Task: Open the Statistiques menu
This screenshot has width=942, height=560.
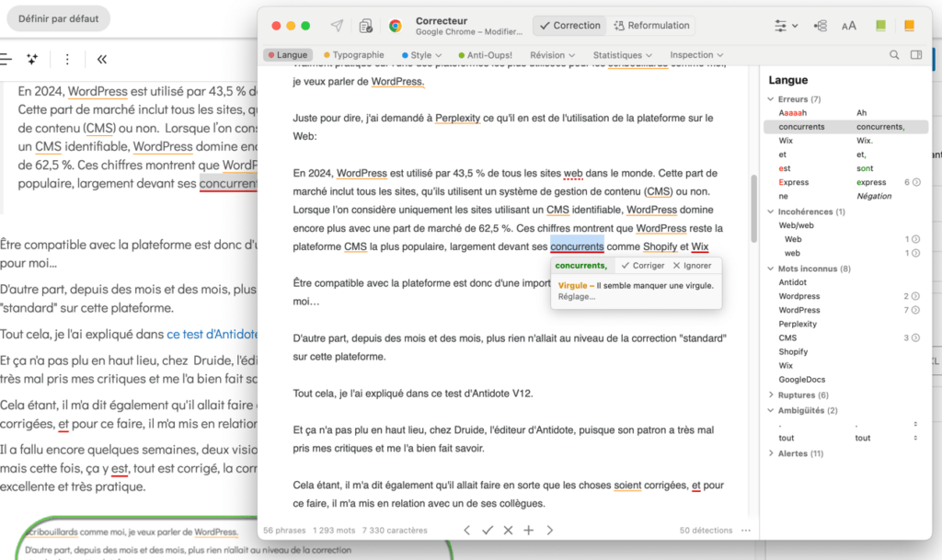Action: [622, 54]
